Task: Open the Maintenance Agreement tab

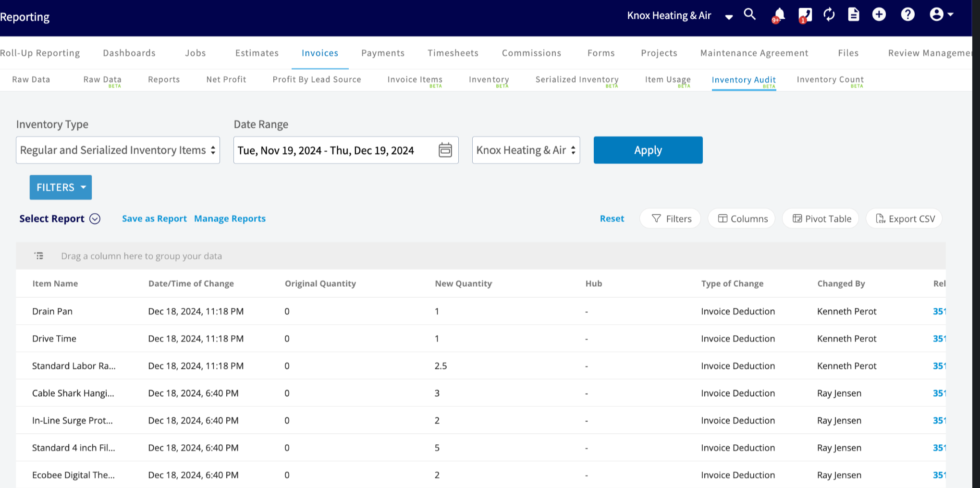Action: click(x=754, y=53)
